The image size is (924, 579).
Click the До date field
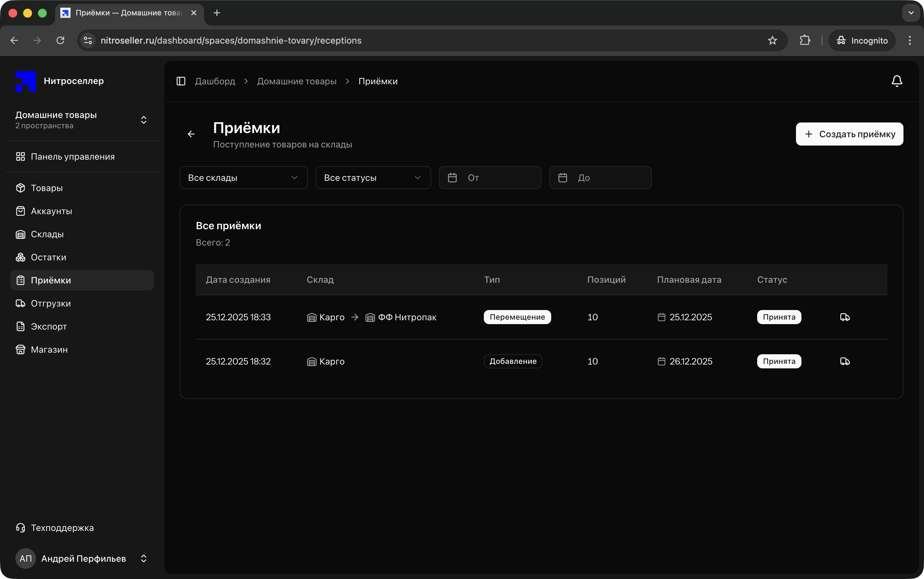pos(600,178)
